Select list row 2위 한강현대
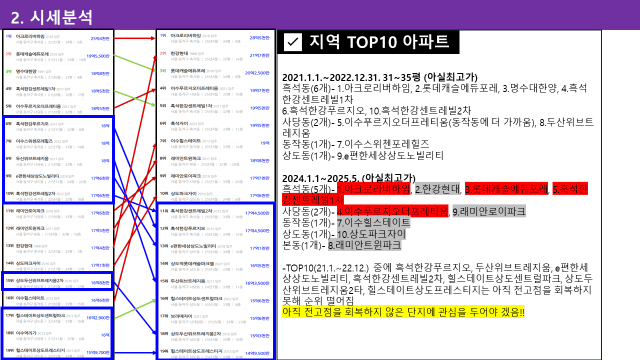Viewport: 640px width, 360px height. coord(215,56)
